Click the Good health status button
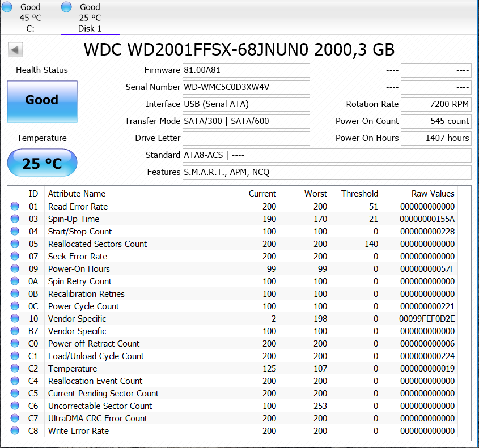The width and height of the screenshot is (479, 448). coord(42,101)
